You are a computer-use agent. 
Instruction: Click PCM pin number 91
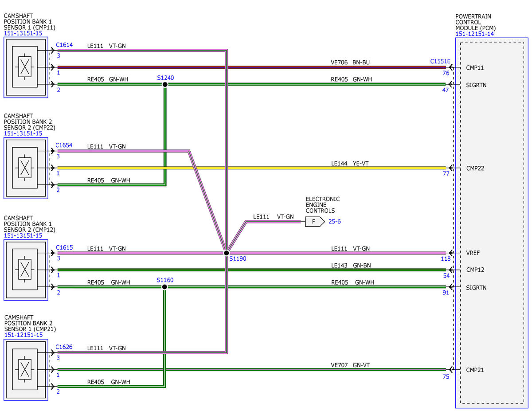pyautogui.click(x=446, y=293)
